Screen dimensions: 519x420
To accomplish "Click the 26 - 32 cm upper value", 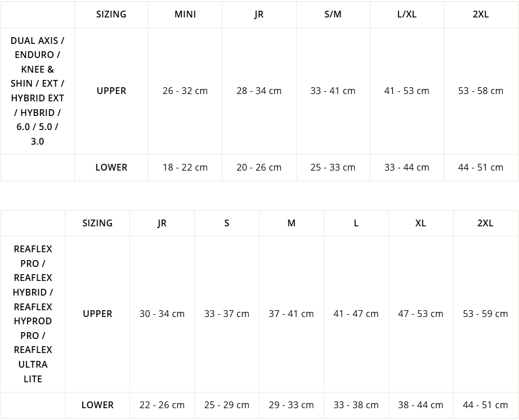I will 185,91.
